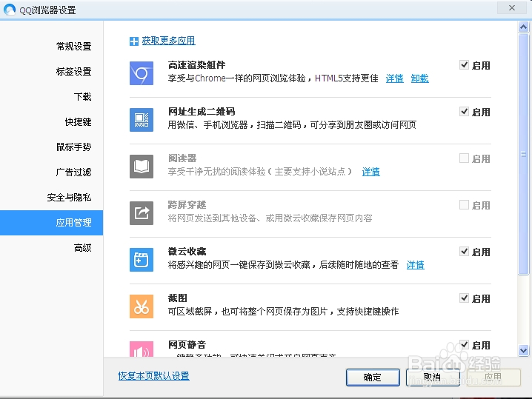This screenshot has width=532, height=399.
Task: Open 详情 link for 高速渲染组件
Action: [x=395, y=78]
